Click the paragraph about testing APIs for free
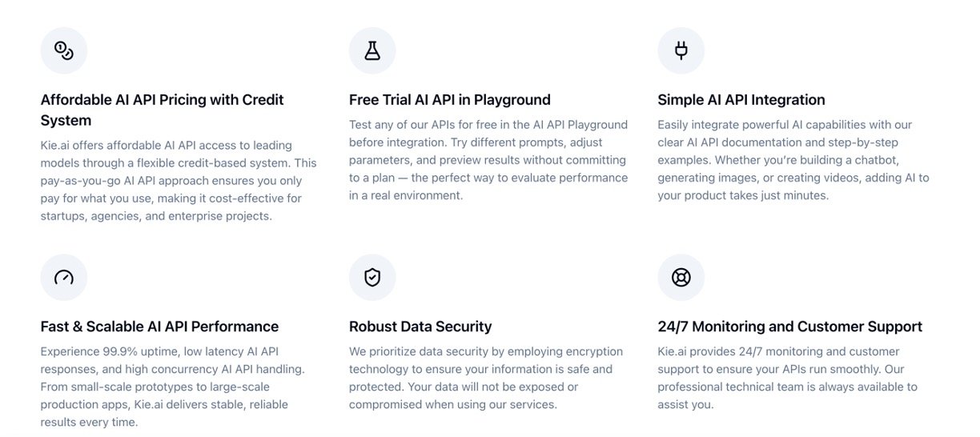Viewport: 980px width, 437px height. coord(488,159)
